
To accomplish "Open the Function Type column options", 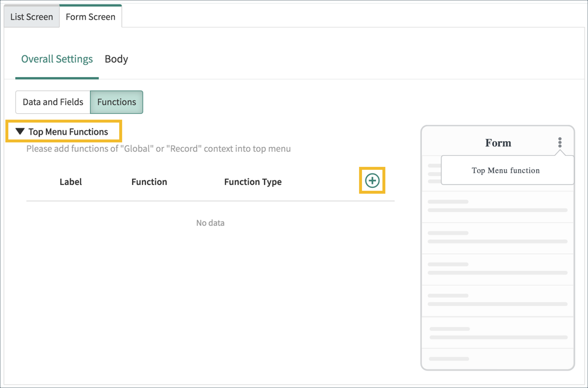I will [x=252, y=181].
